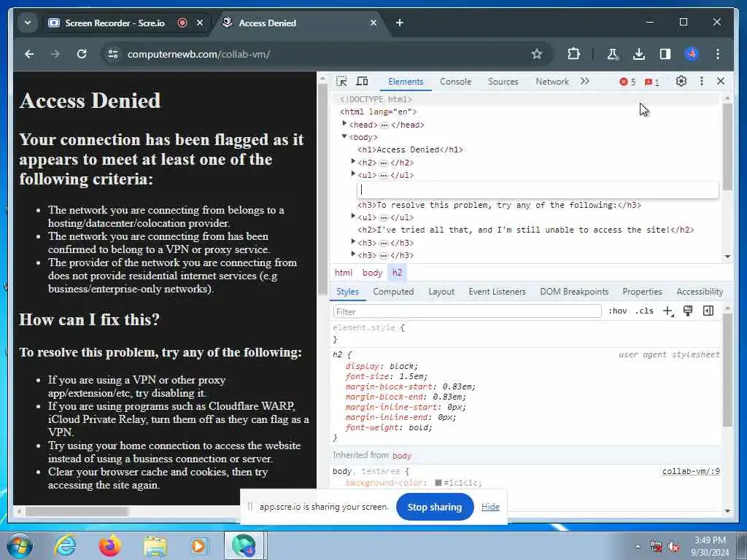Click the #1c1c1c background color swatch
Screen dimensions: 747x560
pos(438,483)
